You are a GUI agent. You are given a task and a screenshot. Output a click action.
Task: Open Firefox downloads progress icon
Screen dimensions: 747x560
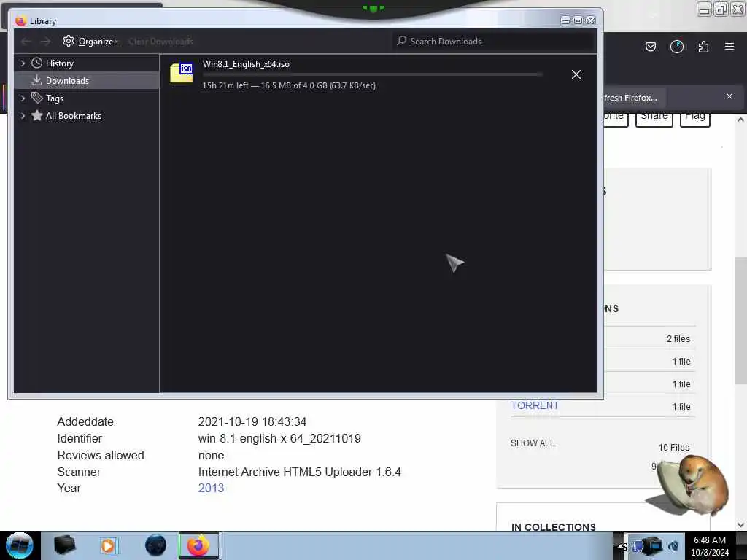676,47
